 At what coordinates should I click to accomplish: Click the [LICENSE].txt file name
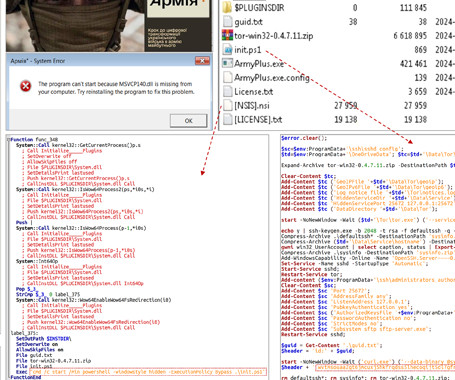click(258, 120)
